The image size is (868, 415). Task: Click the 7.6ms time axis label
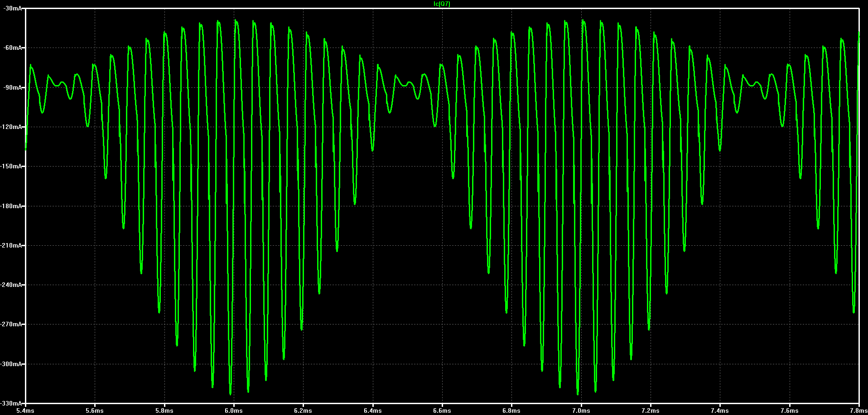(790, 411)
